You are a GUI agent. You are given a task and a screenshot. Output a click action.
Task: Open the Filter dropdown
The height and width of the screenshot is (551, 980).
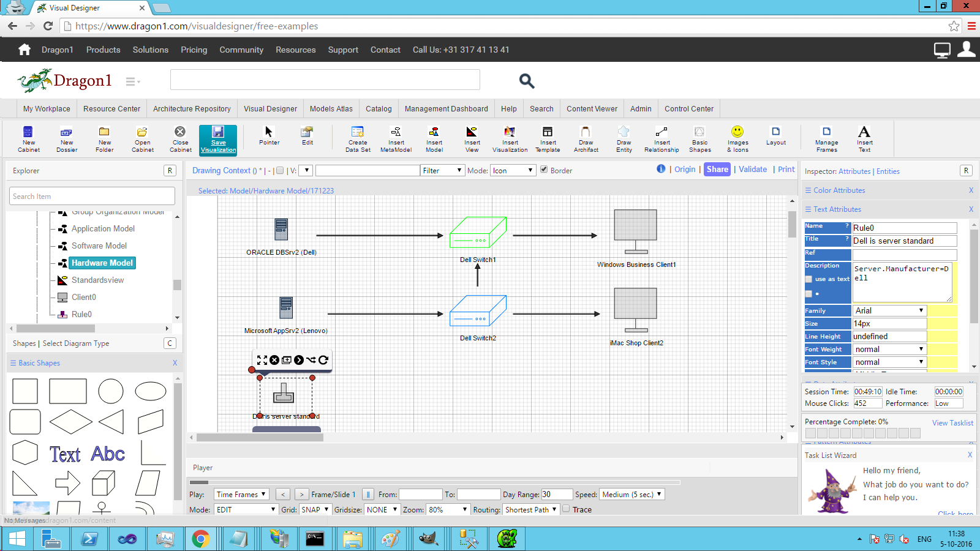tap(442, 170)
